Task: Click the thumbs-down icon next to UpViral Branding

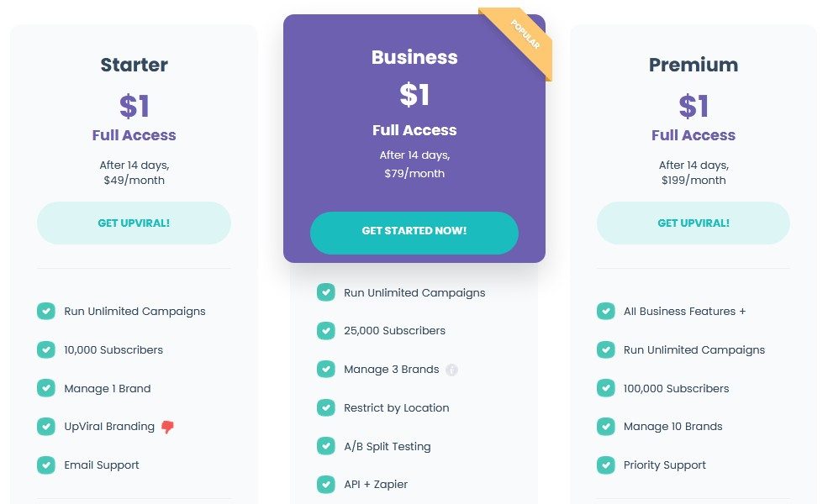Action: pos(167,427)
